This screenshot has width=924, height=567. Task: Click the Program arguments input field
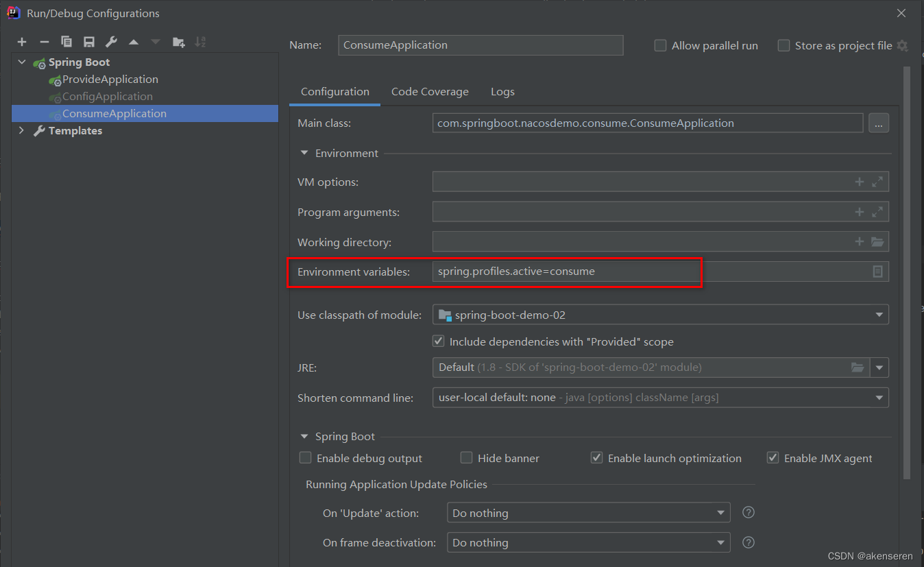(661, 213)
